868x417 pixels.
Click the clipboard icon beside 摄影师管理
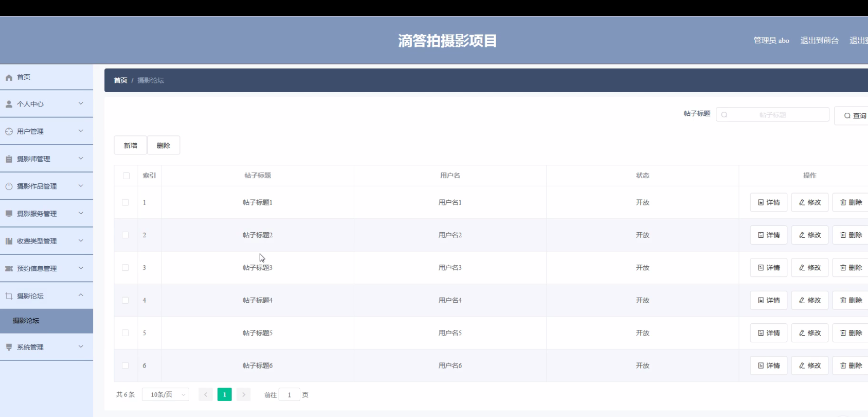(9, 159)
